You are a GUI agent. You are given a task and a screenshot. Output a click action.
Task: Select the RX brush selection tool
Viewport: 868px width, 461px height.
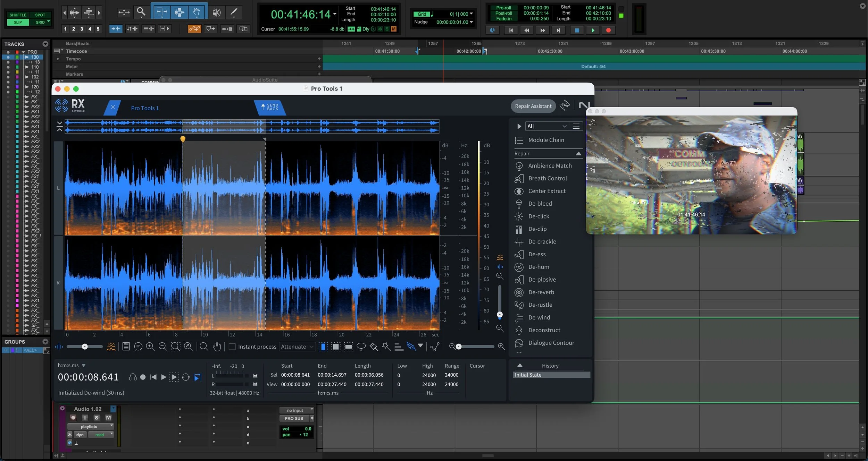pyautogui.click(x=374, y=347)
